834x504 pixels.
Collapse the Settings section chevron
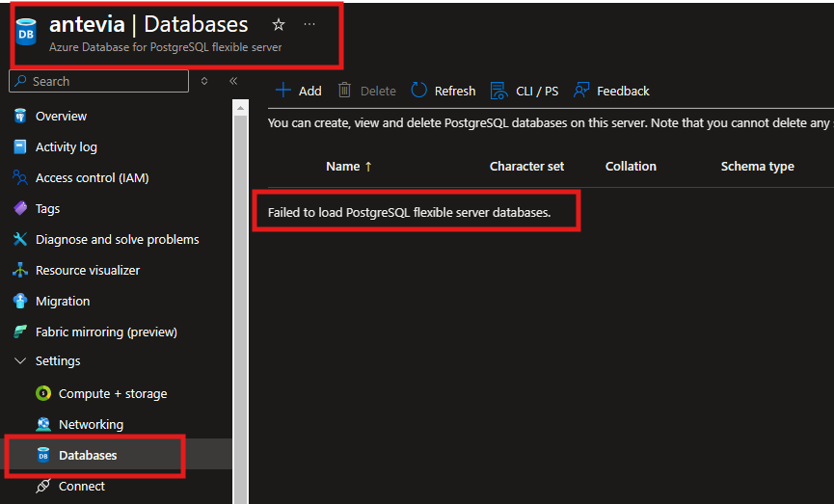20,361
